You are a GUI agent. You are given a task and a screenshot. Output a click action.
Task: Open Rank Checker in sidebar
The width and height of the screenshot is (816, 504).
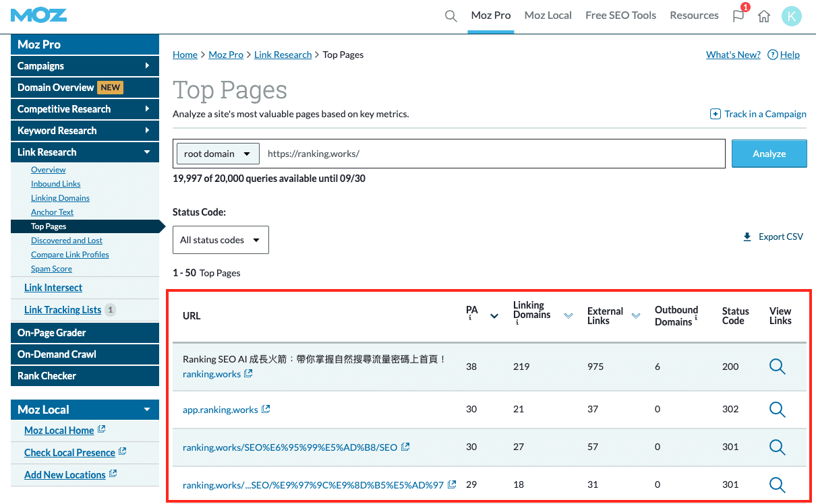point(85,376)
